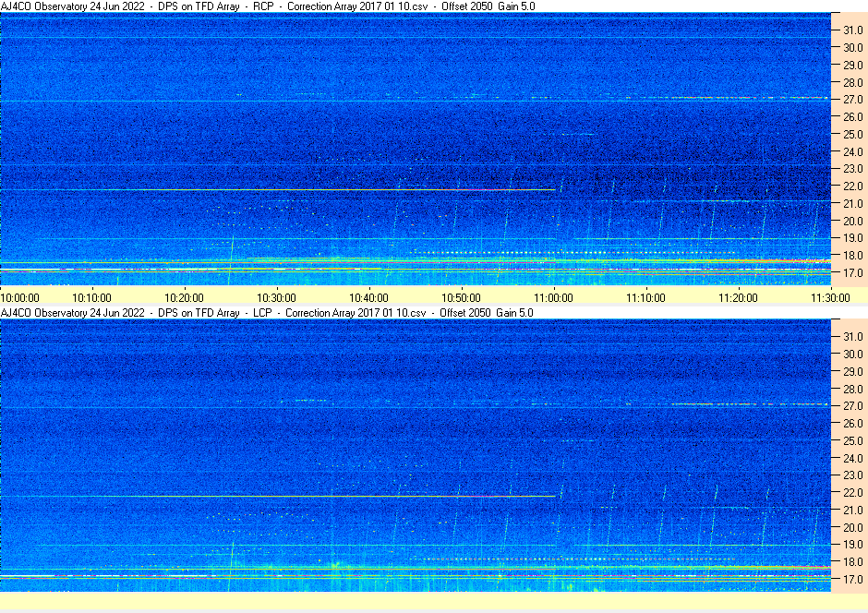Pick the 26.0 frequency label on RCP panel
Viewport: 868px width, 613px height.
852,116
